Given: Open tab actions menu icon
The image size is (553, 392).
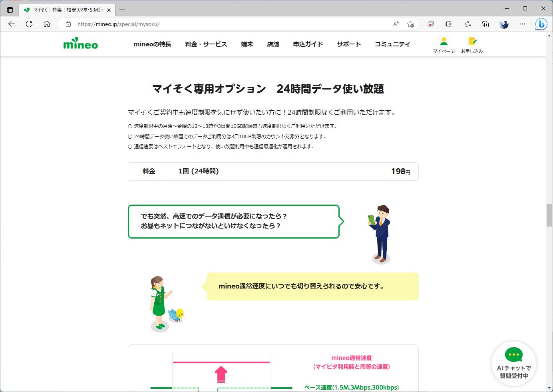Looking at the screenshot, I should pos(10,10).
